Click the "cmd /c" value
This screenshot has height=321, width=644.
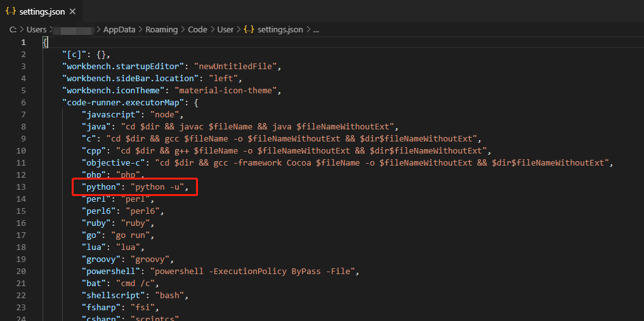click(136, 283)
